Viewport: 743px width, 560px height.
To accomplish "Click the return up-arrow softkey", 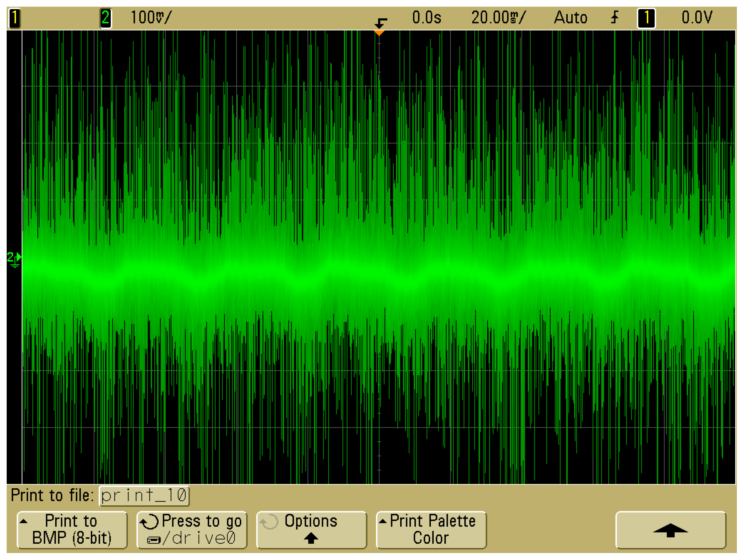I will [671, 530].
